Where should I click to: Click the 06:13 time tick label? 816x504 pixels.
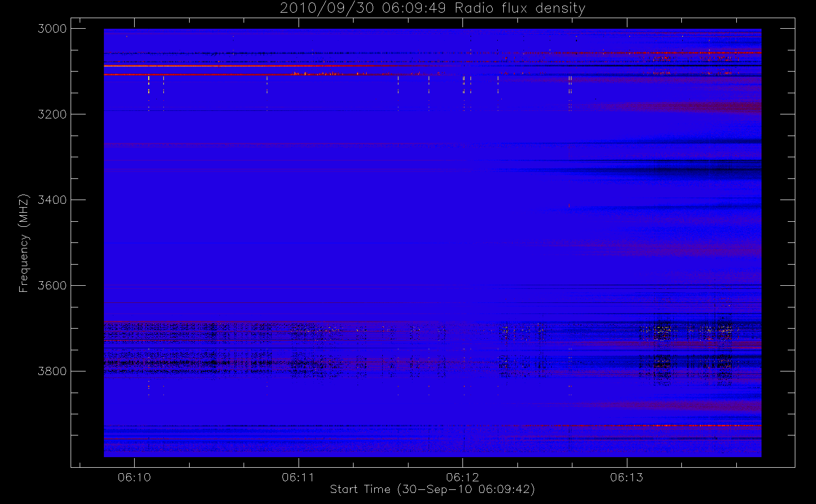[x=627, y=477]
